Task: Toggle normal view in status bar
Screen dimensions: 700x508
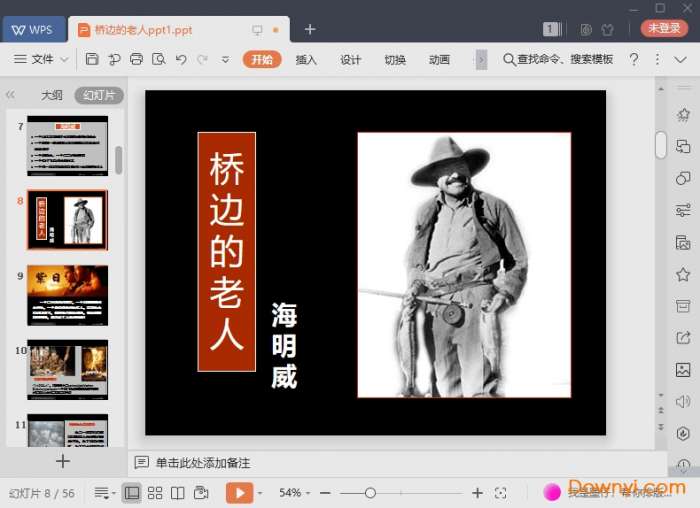Action: pos(132,493)
